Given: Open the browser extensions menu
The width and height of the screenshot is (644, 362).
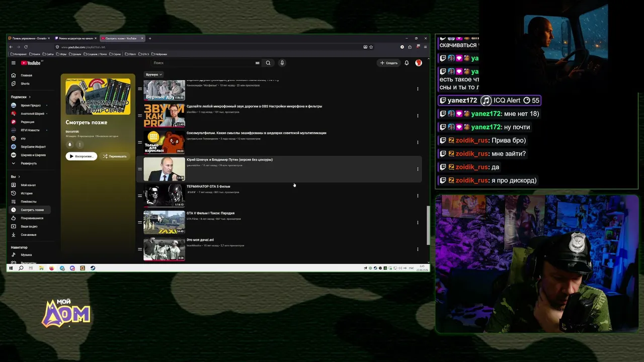Looking at the screenshot, I should [410, 47].
